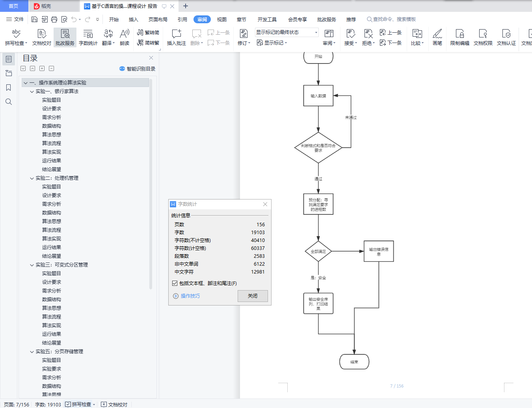Image resolution: width=532 pixels, height=408 pixels.
Task: Open the 比较 documents tool
Action: click(x=417, y=37)
